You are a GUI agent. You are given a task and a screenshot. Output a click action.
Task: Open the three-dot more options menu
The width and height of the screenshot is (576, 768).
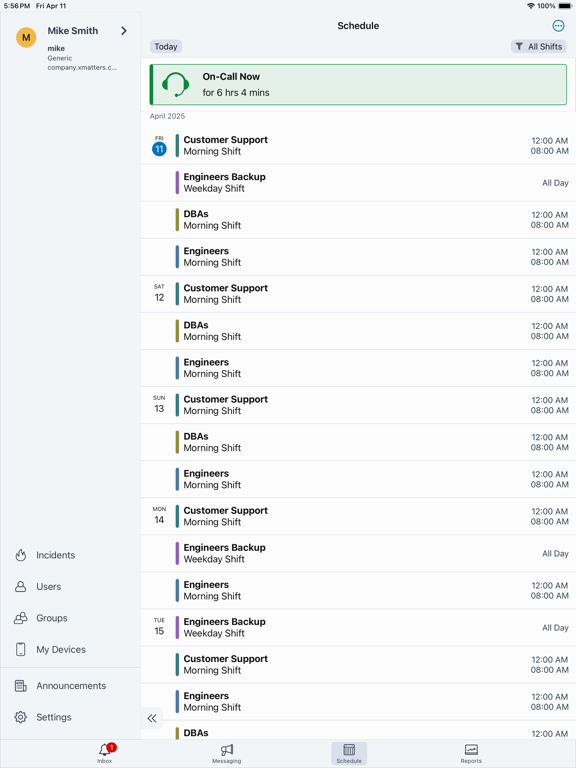558,26
